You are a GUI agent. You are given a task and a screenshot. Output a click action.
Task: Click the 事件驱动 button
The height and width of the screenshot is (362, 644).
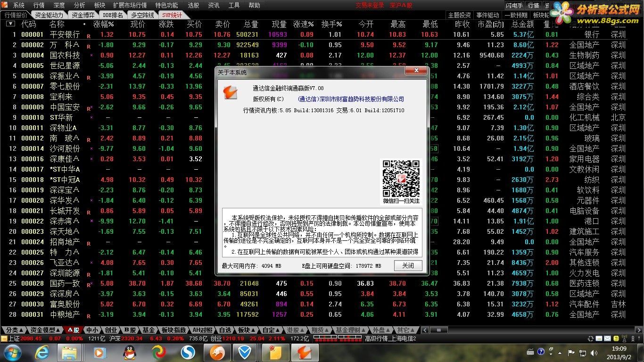point(488,15)
